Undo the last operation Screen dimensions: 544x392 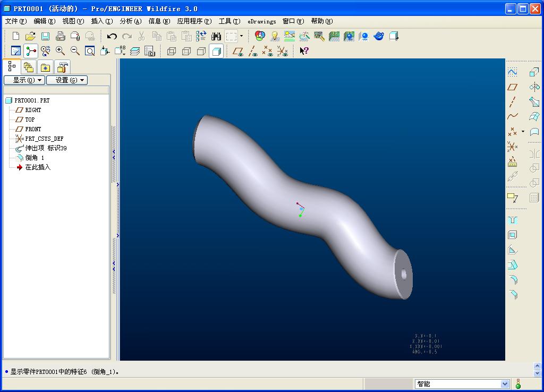[112, 36]
